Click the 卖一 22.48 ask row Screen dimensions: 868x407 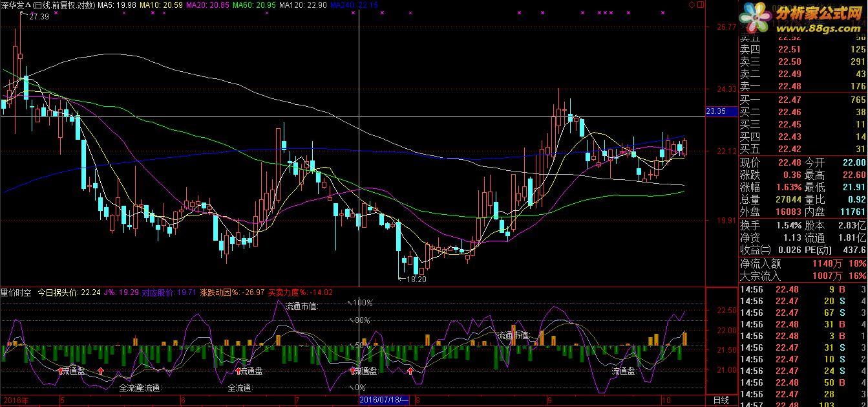pyautogui.click(x=802, y=86)
